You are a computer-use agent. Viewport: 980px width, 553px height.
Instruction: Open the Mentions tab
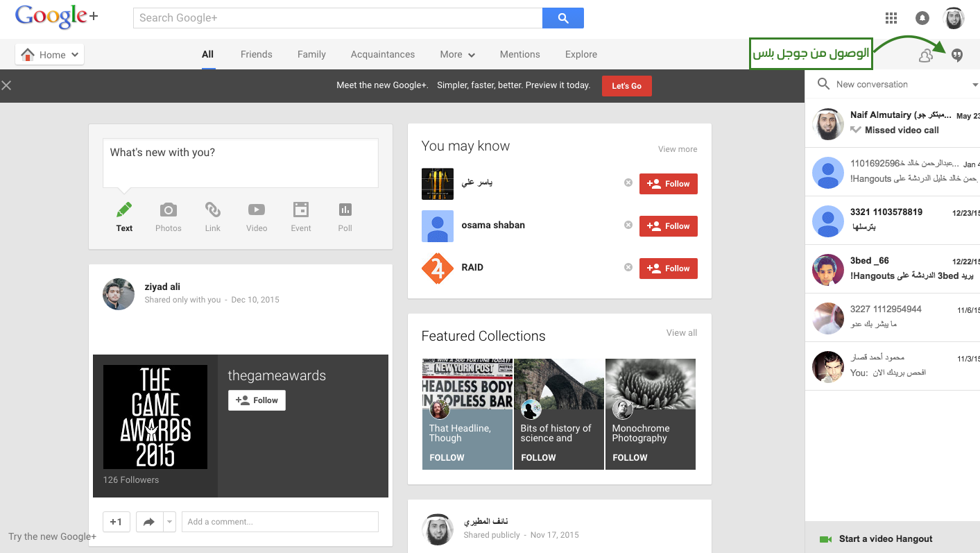(519, 54)
